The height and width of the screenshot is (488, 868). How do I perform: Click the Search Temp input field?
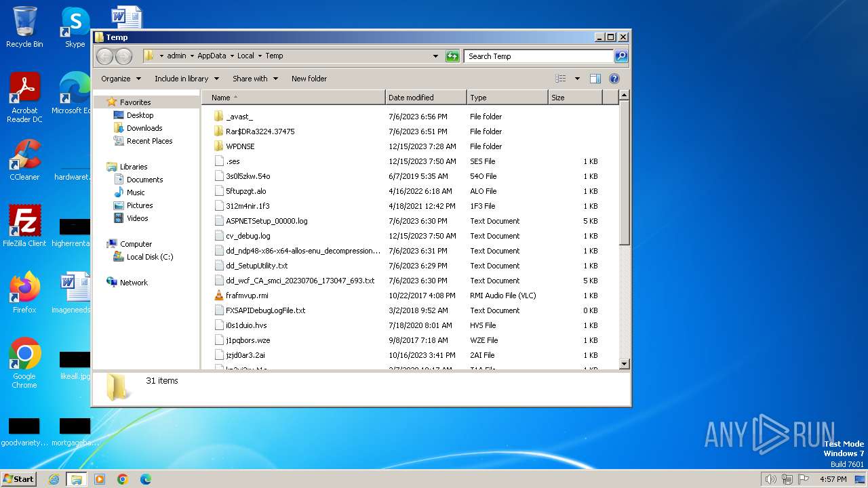tap(538, 56)
